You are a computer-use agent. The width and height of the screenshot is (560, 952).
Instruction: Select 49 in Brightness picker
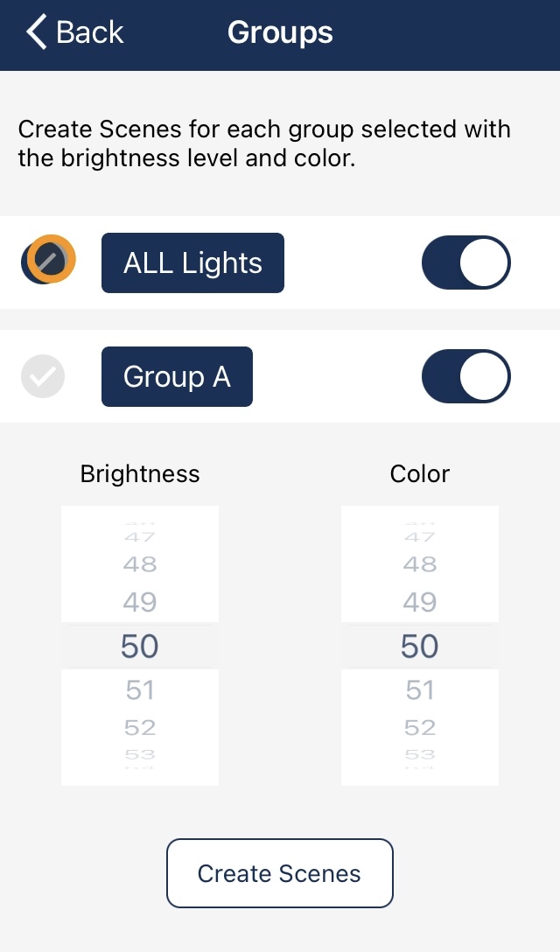140,602
